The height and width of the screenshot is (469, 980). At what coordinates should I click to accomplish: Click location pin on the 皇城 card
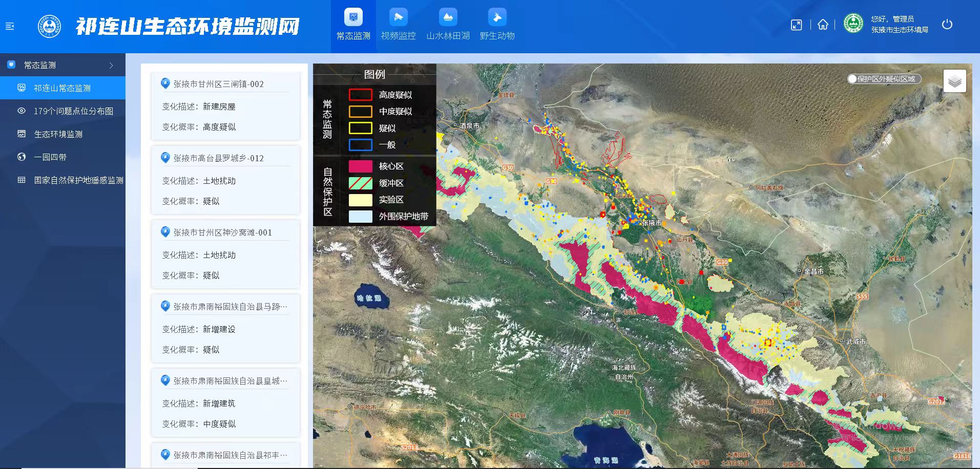pos(165,380)
